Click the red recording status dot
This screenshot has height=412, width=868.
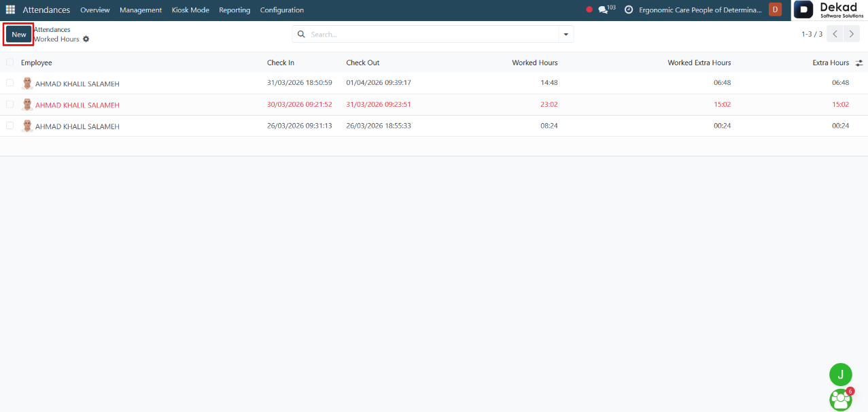pyautogui.click(x=589, y=10)
